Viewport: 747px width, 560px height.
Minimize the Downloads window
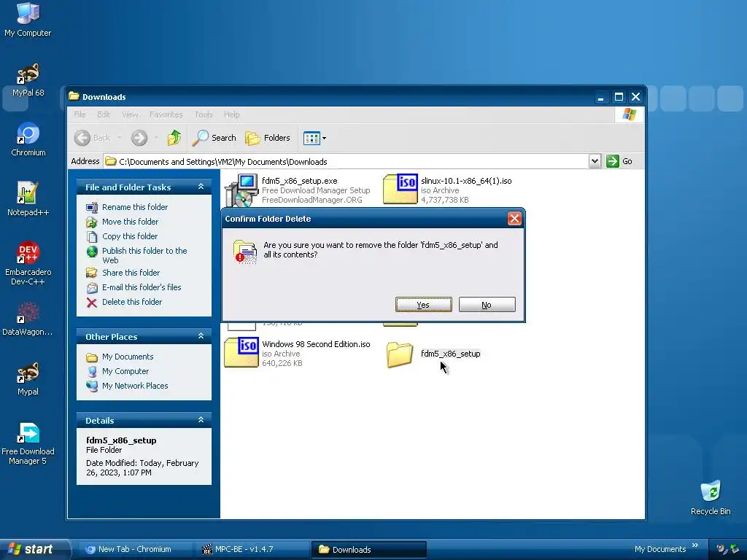point(601,97)
